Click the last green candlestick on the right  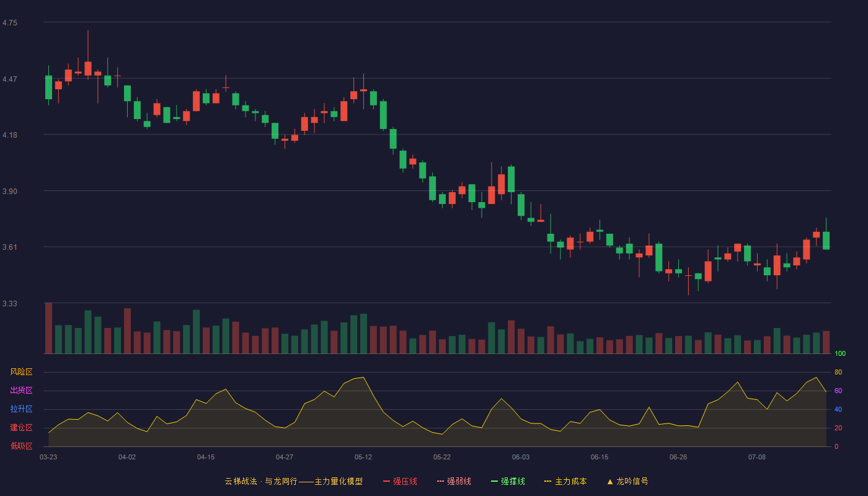[x=826, y=241]
